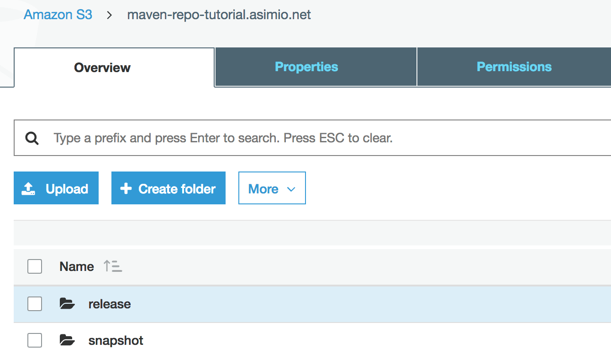Click the Upload button
The height and width of the screenshot is (364, 611).
[x=56, y=188]
